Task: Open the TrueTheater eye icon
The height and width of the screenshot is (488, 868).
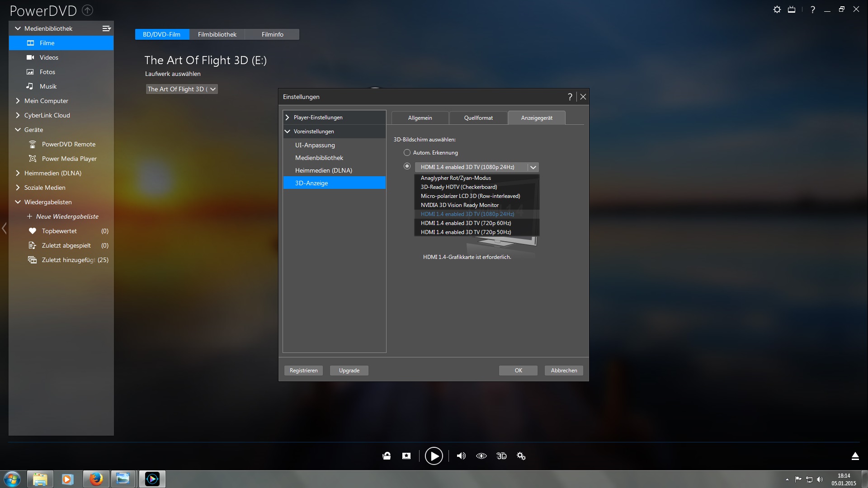Action: click(481, 456)
